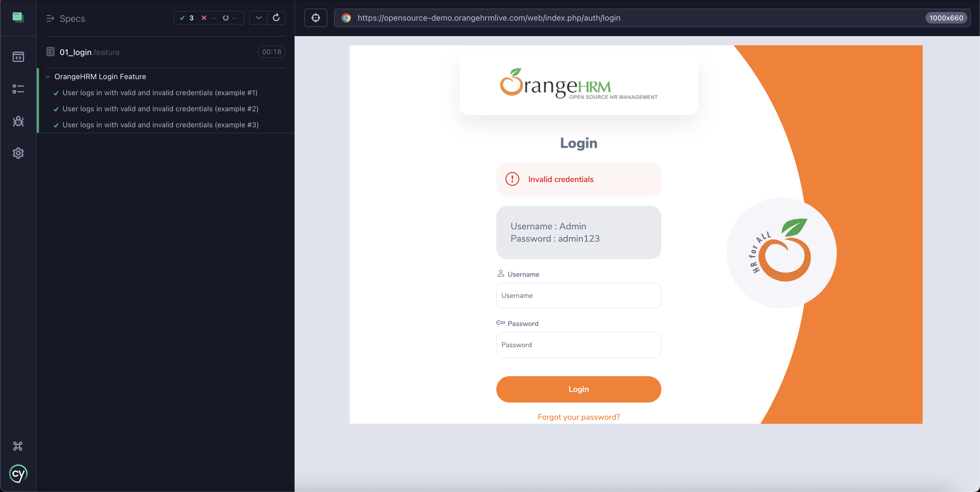Open the Runs list sidebar icon
980x492 pixels.
(18, 89)
